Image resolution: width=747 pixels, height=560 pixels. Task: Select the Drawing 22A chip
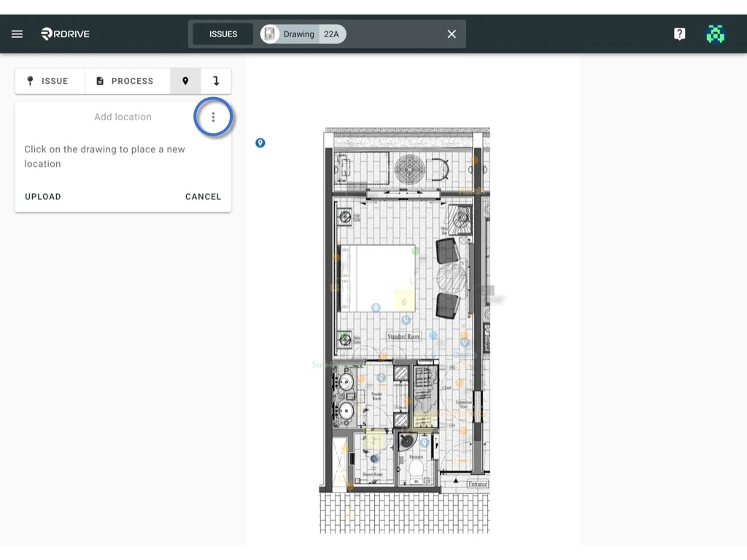pyautogui.click(x=303, y=34)
